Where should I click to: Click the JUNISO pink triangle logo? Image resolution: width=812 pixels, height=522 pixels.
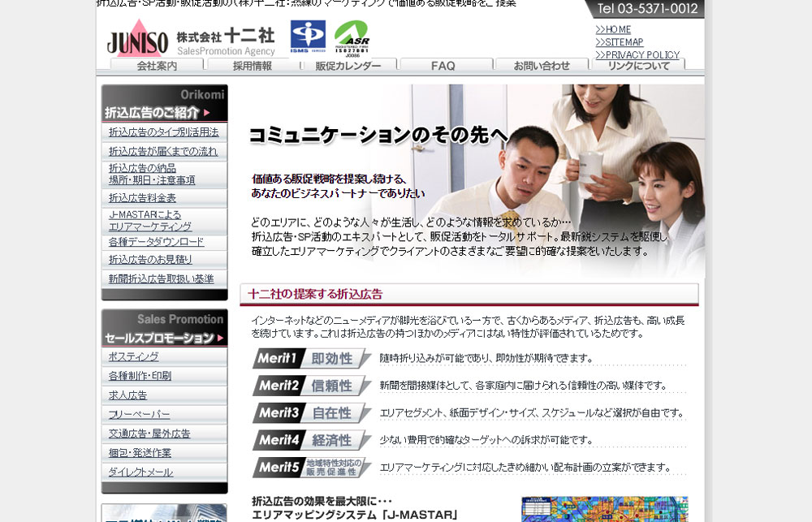point(137,38)
